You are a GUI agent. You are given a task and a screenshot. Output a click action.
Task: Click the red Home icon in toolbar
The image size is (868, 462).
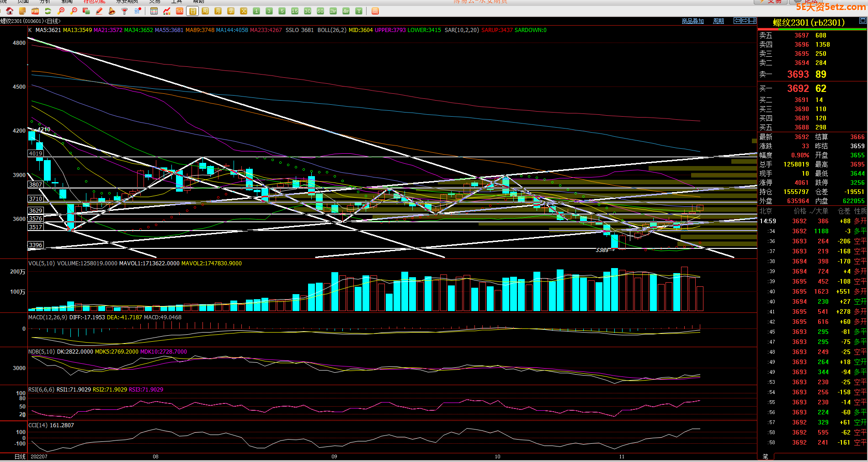pos(10,11)
